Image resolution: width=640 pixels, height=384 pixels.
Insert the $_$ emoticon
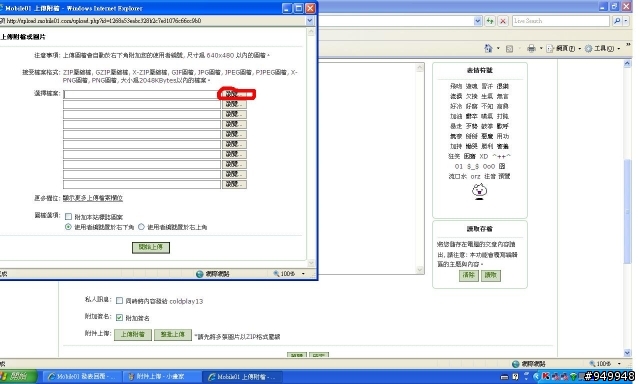pos(473,166)
